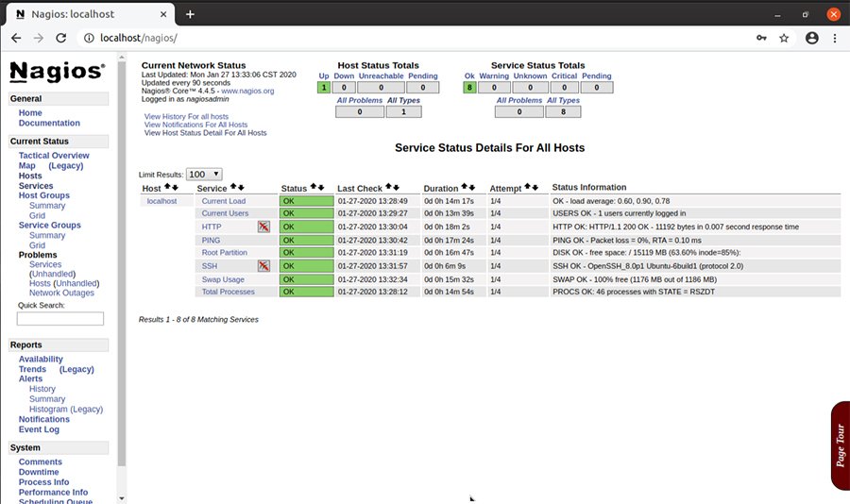Click the browser back arrow

pyautogui.click(x=16, y=38)
